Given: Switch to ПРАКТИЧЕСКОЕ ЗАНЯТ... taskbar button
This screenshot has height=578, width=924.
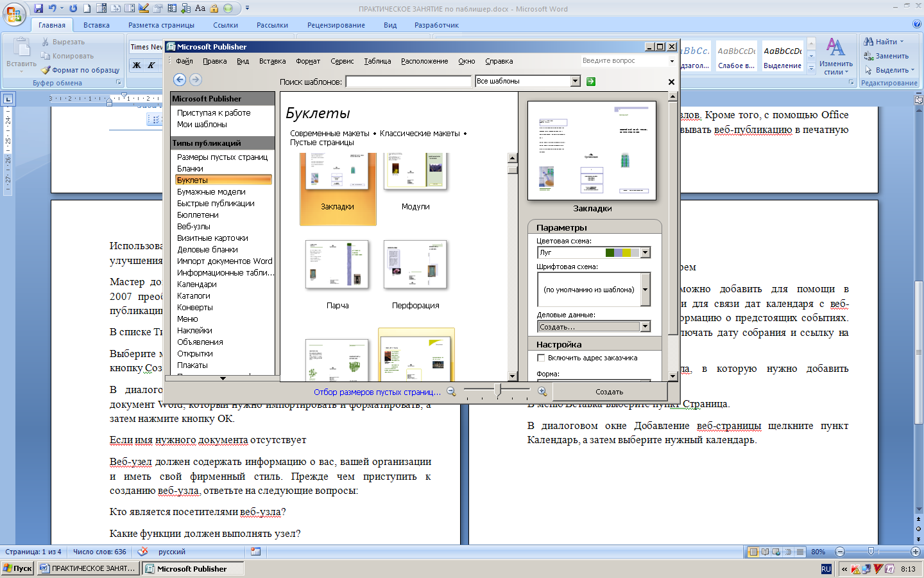Looking at the screenshot, I should pyautogui.click(x=89, y=568).
